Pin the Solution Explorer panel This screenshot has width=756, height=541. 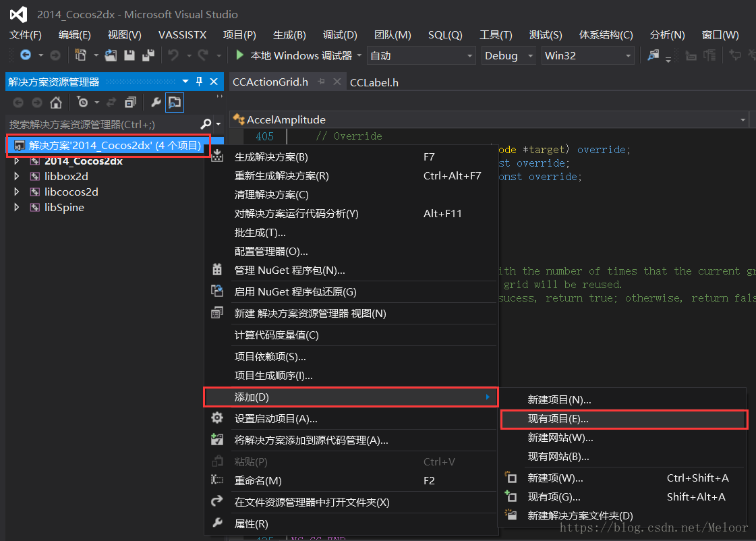point(199,82)
